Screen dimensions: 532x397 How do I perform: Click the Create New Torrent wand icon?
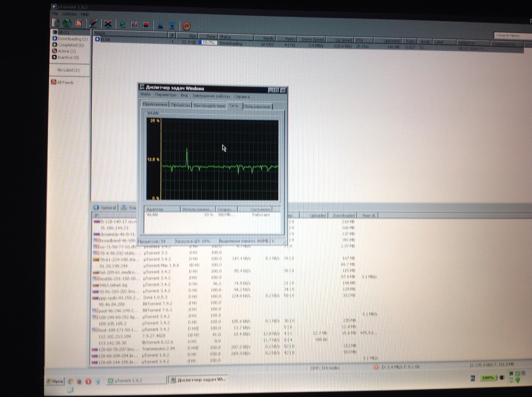pos(93,24)
